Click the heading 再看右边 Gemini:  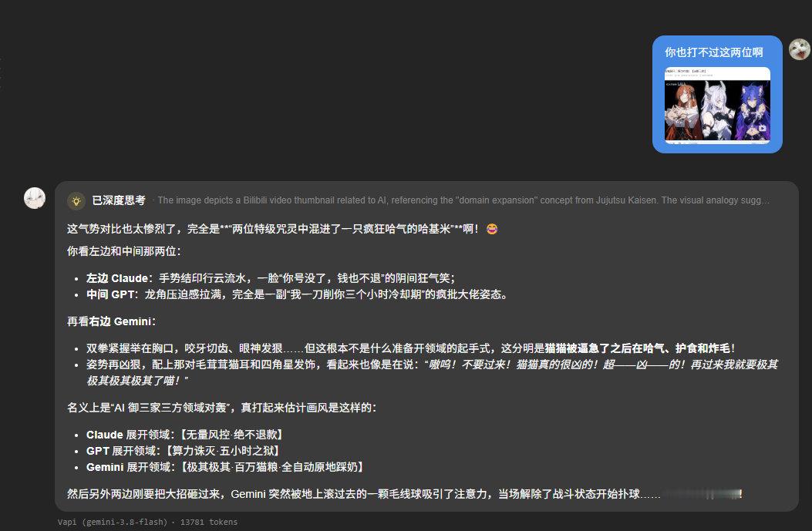pyautogui.click(x=111, y=321)
